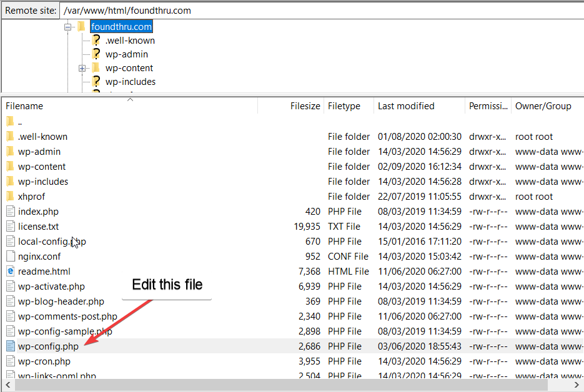Screen dimensions: 584x392
Task: Sort by Permissions column header
Action: [x=488, y=106]
